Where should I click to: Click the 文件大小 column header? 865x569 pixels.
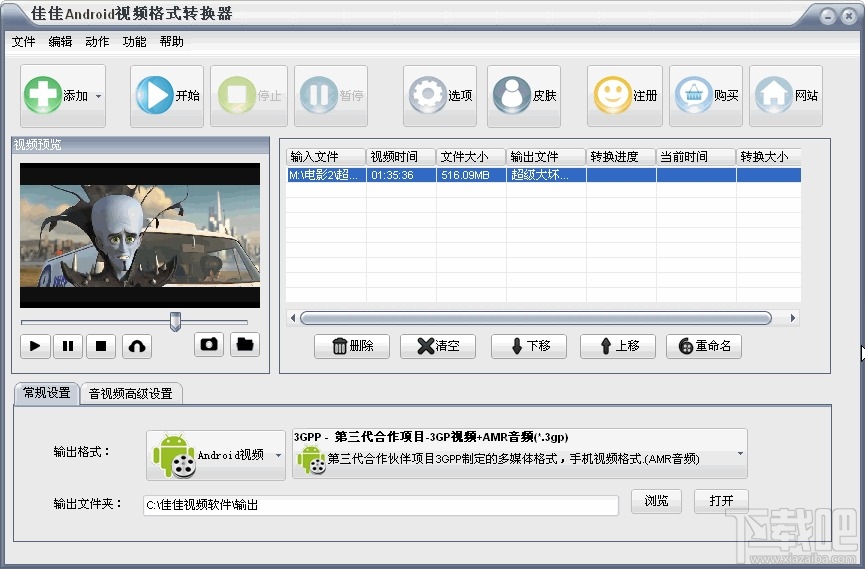point(471,157)
